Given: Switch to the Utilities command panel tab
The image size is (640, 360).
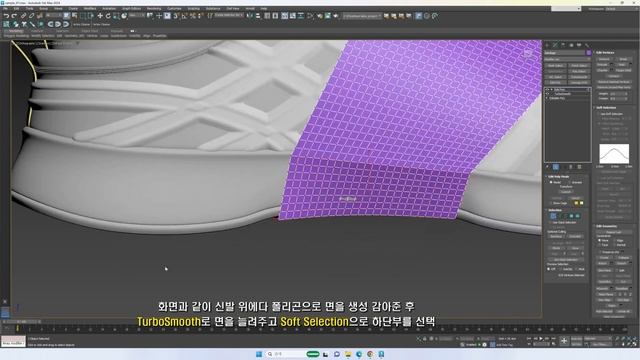Looking at the screenshot, I should pos(587,45).
